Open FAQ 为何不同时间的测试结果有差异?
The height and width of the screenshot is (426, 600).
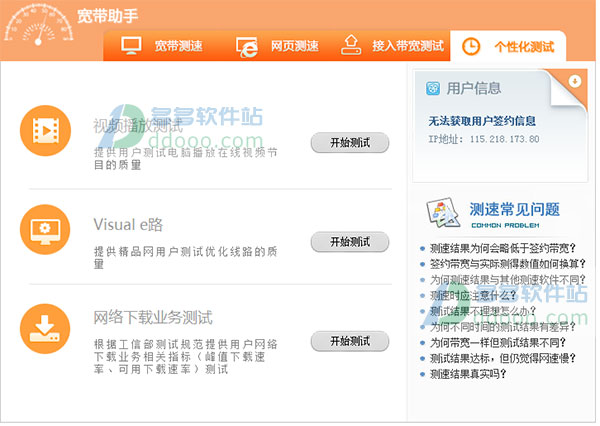[502, 326]
